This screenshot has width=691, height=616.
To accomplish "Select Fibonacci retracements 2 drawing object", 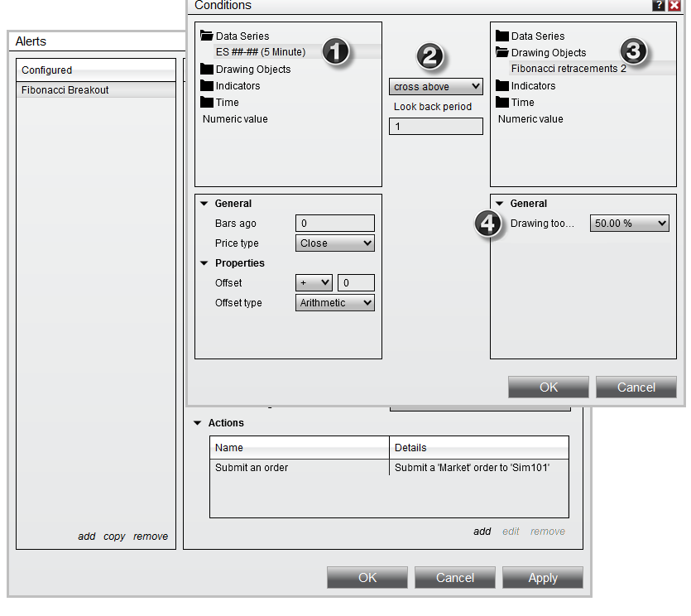I will tap(569, 69).
